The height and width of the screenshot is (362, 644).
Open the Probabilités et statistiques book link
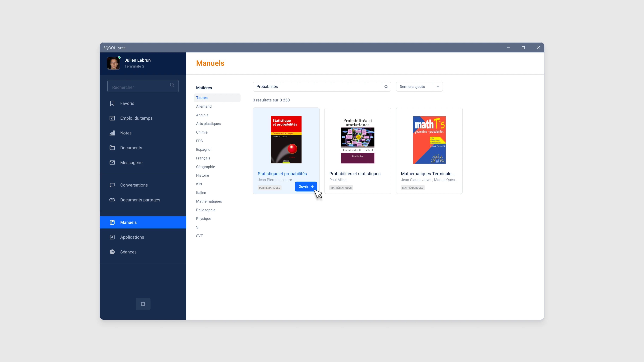point(355,174)
